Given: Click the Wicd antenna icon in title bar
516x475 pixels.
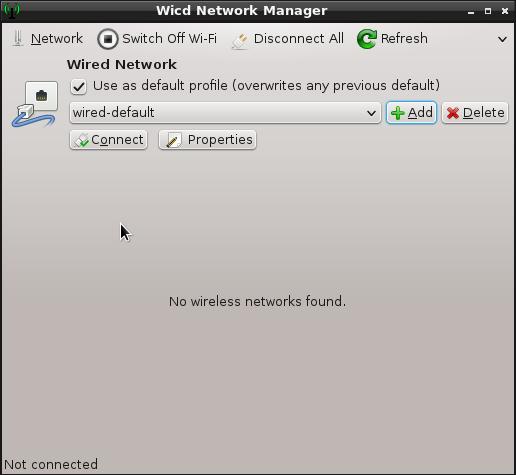Looking at the screenshot, I should point(11,10).
